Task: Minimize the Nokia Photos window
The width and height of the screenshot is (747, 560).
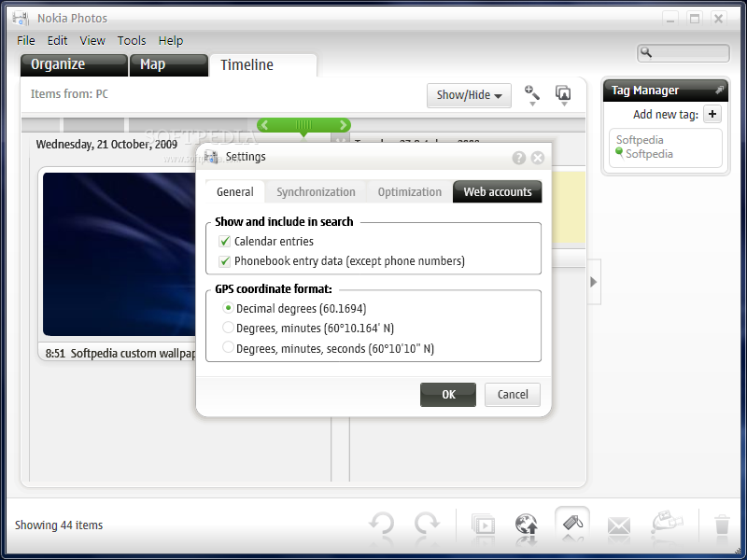Action: pyautogui.click(x=670, y=19)
